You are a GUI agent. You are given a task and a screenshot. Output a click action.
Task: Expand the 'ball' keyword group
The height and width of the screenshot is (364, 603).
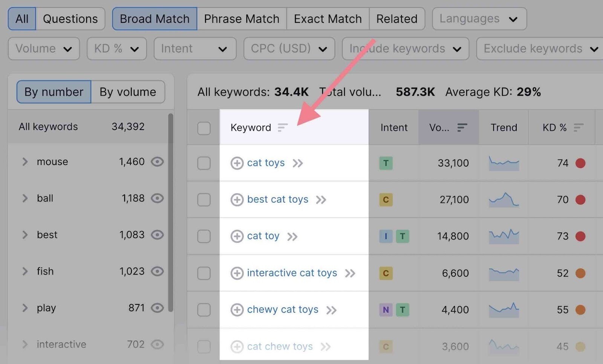25,198
